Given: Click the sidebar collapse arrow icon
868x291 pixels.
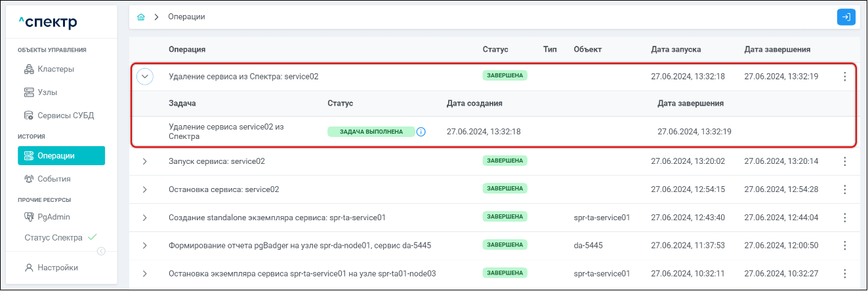Looking at the screenshot, I should point(101,251).
